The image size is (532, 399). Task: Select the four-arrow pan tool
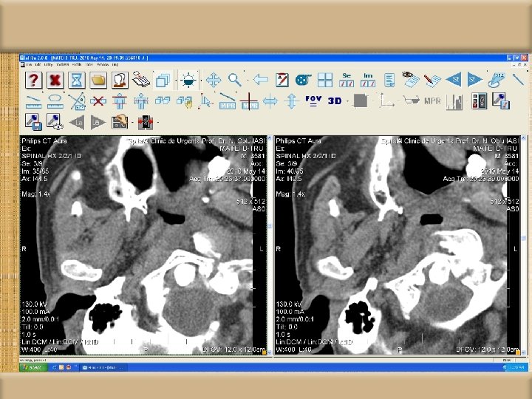click(214, 81)
